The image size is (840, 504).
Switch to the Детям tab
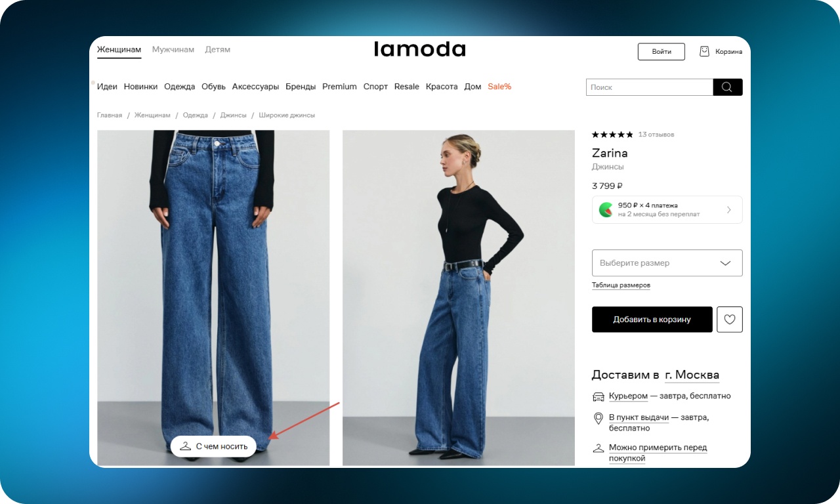click(x=217, y=49)
